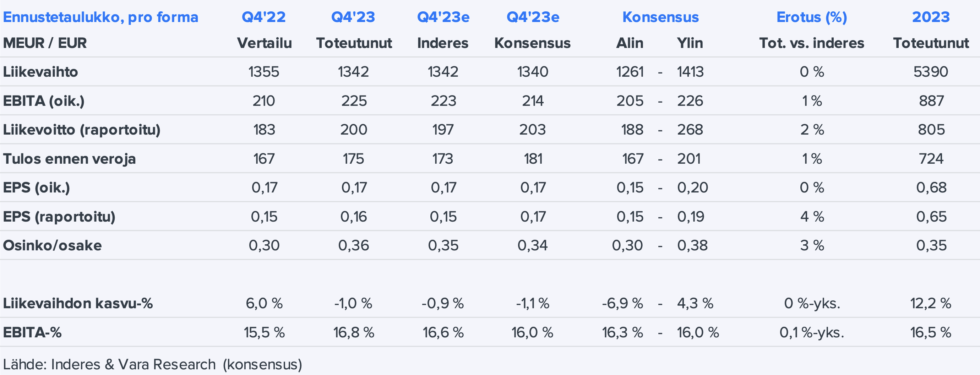Click the 'Osinko/osake' row label

[52, 245]
